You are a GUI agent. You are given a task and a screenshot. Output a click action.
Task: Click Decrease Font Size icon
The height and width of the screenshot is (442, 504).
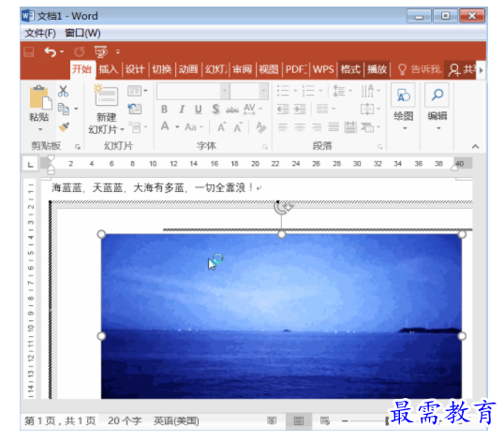tap(238, 127)
